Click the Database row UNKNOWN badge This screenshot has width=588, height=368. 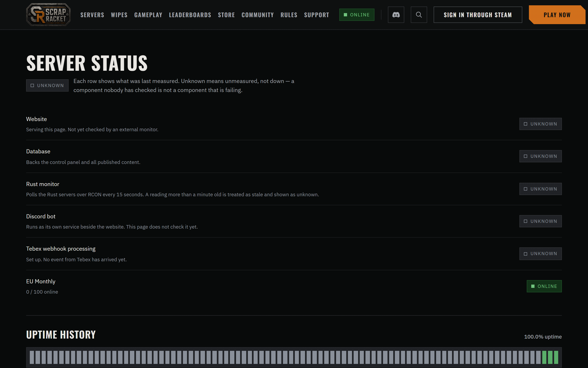(540, 156)
